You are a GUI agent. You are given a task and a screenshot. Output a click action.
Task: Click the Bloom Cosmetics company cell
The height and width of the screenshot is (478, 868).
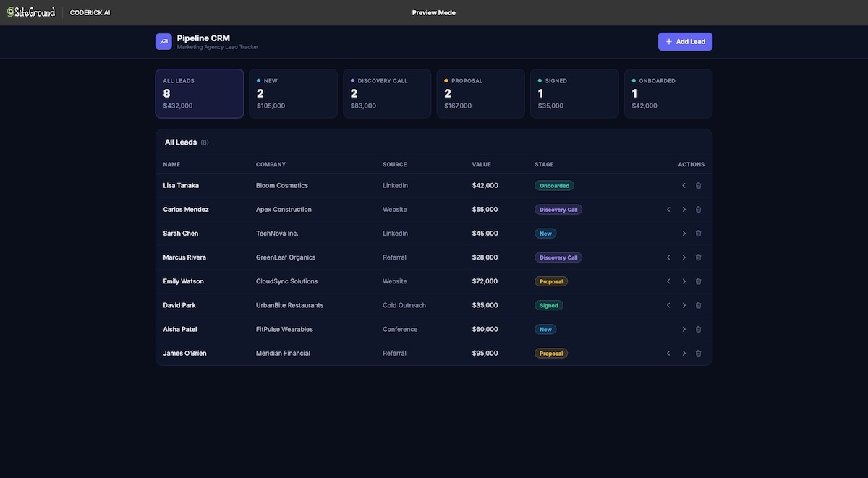(x=282, y=186)
